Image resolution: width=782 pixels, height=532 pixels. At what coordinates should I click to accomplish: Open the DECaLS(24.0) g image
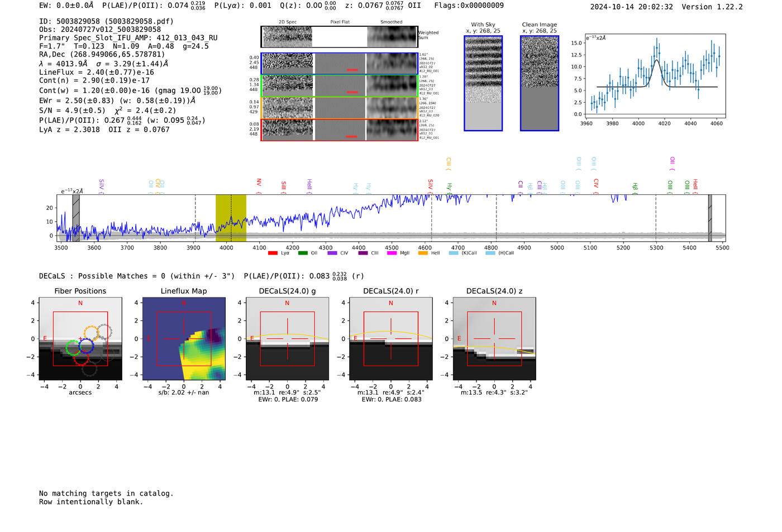(287, 338)
